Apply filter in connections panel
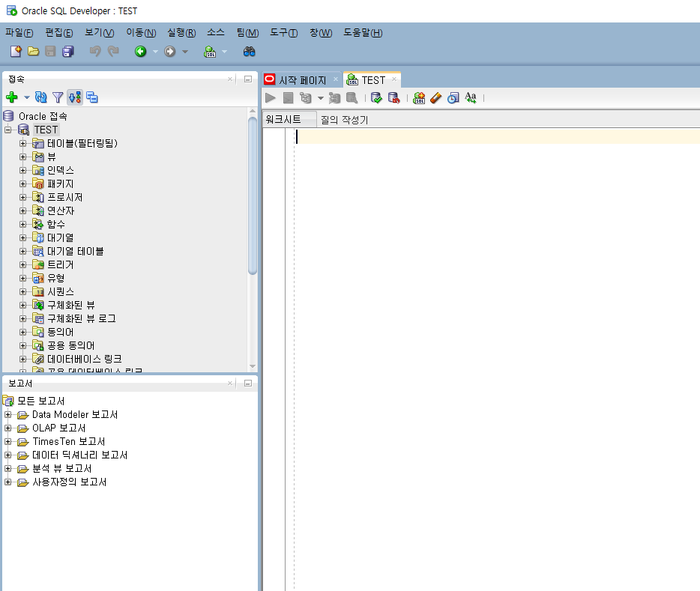Screen dimensions: 700x591 point(58,97)
